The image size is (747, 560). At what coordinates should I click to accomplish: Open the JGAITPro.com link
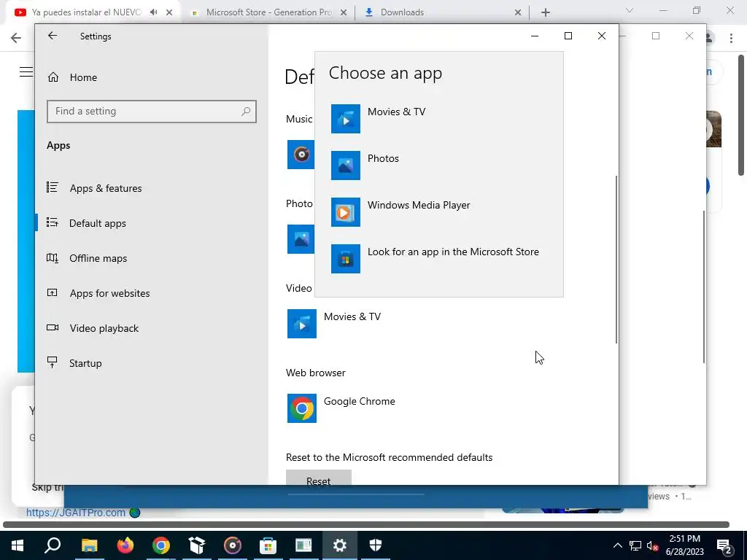click(x=76, y=513)
